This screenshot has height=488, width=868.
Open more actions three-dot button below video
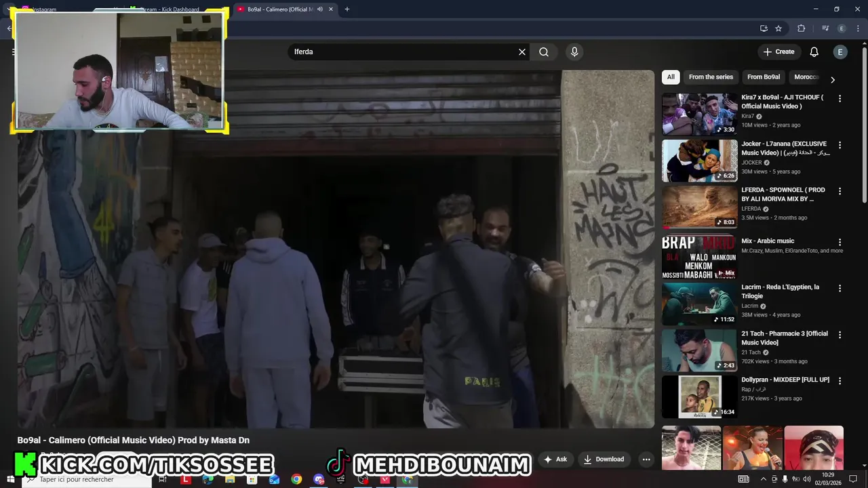point(646,460)
